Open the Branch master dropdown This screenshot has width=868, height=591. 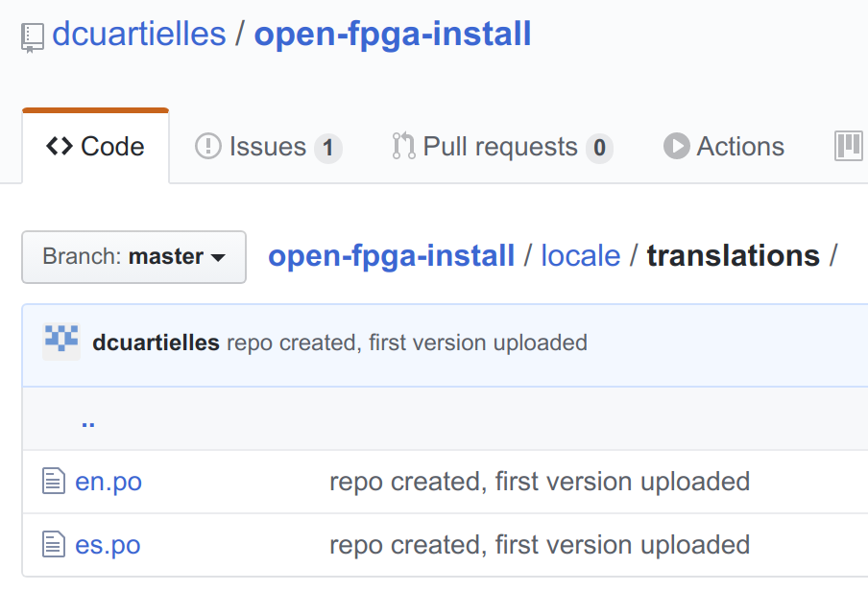pyautogui.click(x=134, y=257)
